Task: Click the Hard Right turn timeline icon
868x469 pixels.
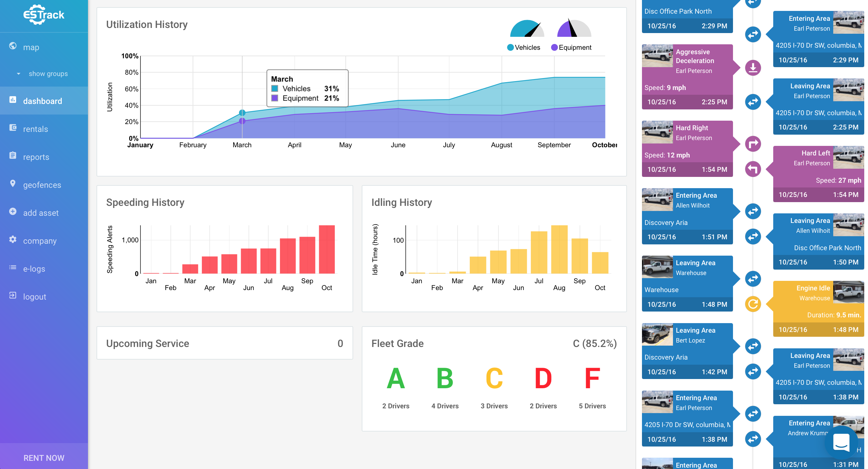Action: [x=753, y=144]
